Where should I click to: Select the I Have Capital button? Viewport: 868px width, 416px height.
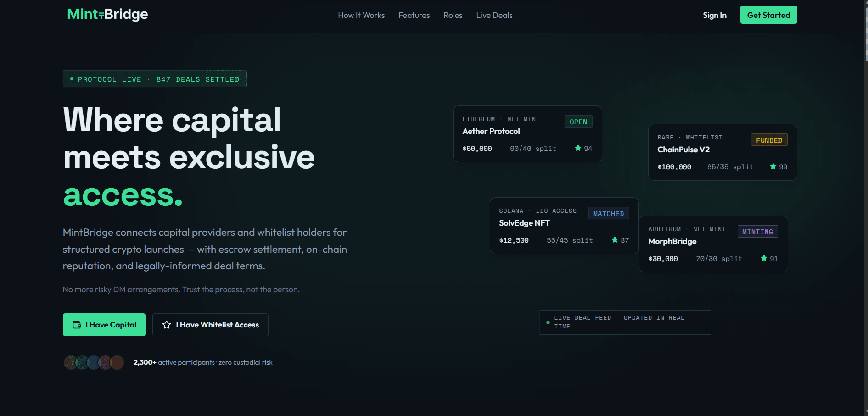(104, 325)
